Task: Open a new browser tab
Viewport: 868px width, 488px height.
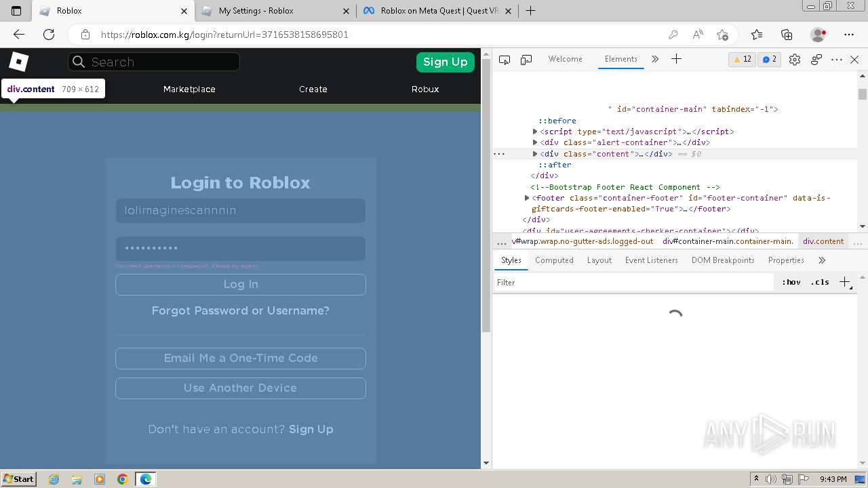Action: (531, 11)
